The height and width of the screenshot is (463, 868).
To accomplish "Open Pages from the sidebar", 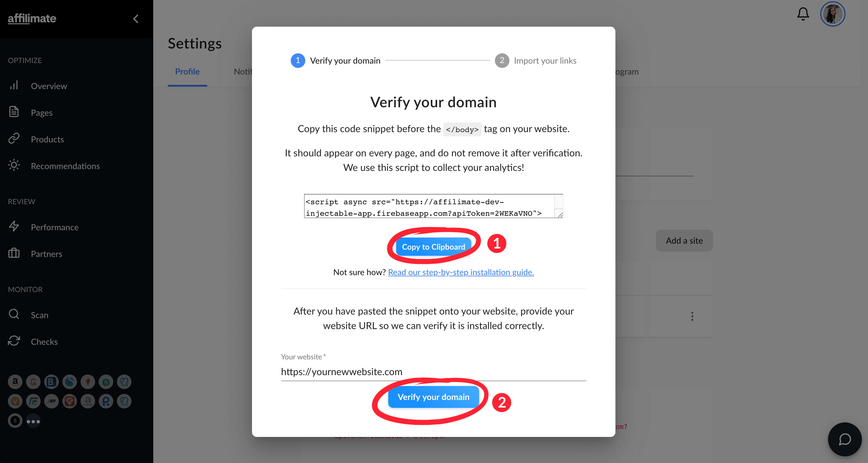I will point(41,112).
